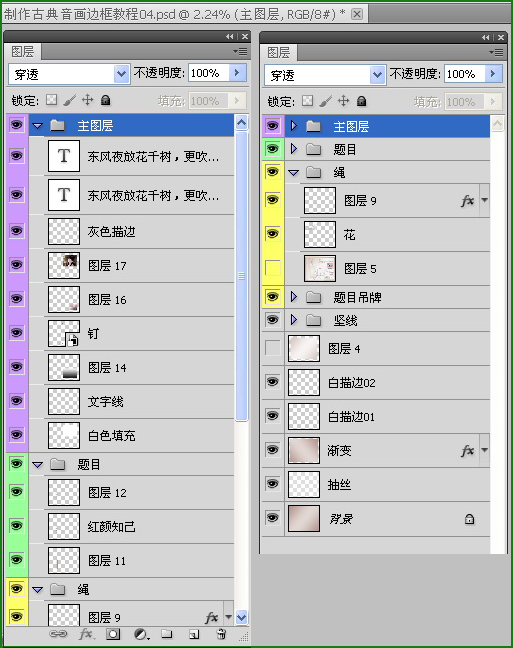Create new adjustment layer icon
The width and height of the screenshot is (513, 648).
click(x=141, y=634)
